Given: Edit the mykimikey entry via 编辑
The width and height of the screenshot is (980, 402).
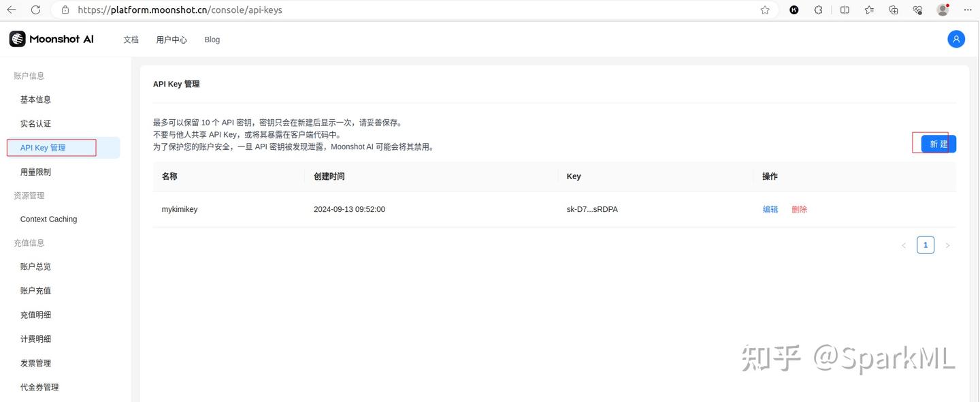Looking at the screenshot, I should 770,209.
